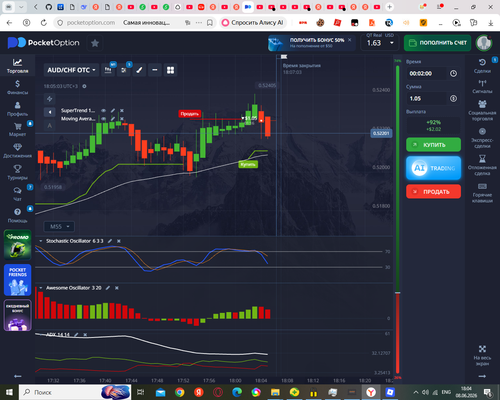
Task: Open the daily bonus banner
Action: coord(17,315)
